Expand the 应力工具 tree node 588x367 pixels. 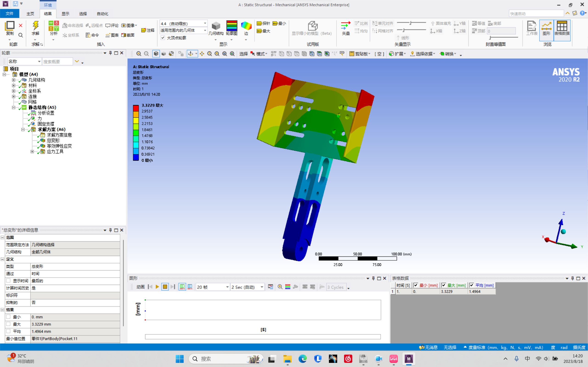click(32, 152)
